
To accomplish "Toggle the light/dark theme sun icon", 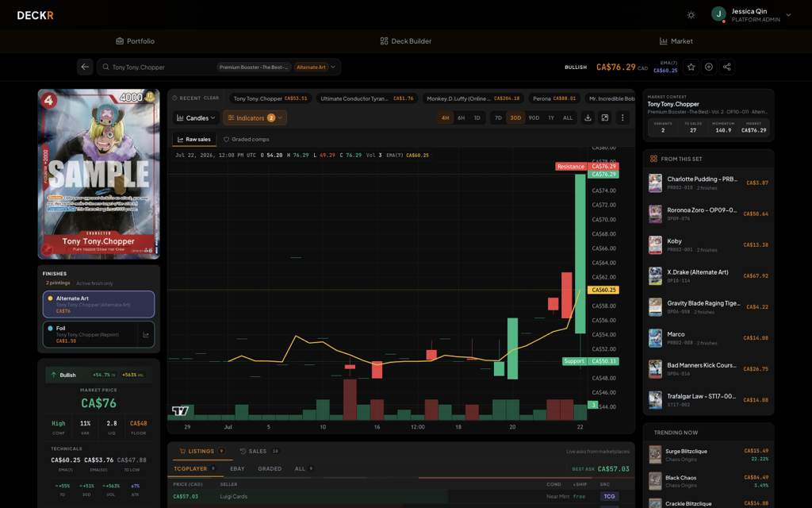I will click(691, 15).
